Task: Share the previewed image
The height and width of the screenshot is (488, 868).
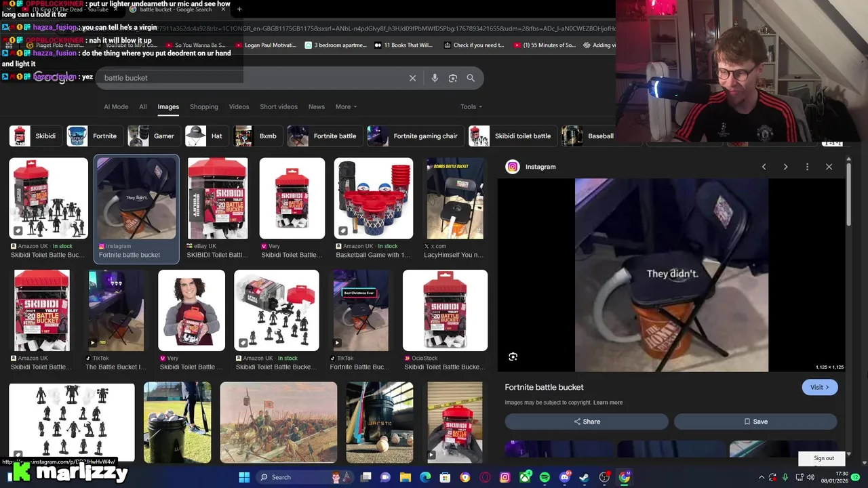Action: coord(587,422)
